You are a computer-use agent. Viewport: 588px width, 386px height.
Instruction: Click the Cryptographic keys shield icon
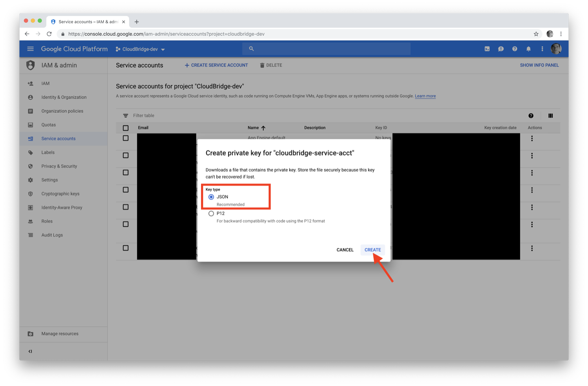click(31, 194)
